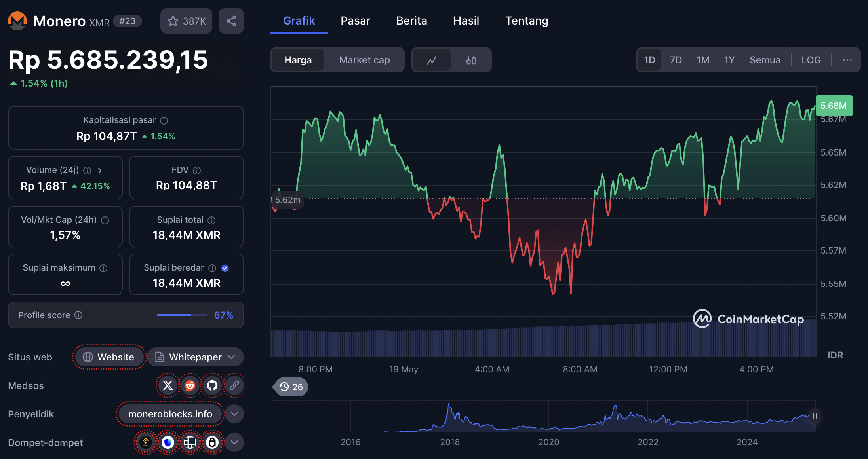Open info icon beside Kapitalisasi pasar
Screen dimensions: 868x459
(x=164, y=120)
